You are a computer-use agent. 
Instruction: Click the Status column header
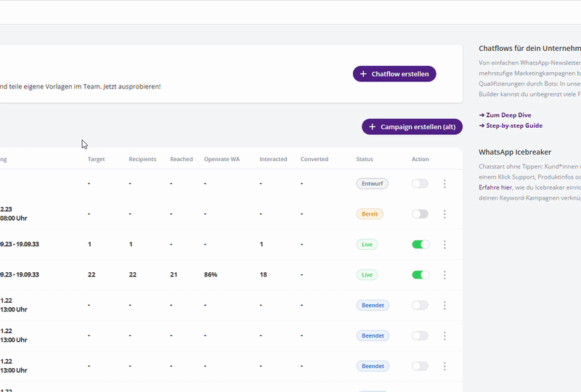[365, 159]
